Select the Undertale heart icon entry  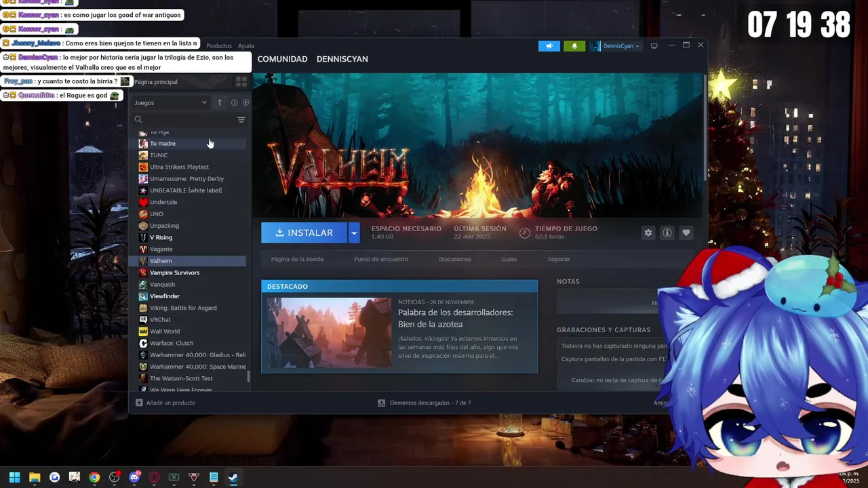[x=143, y=202]
